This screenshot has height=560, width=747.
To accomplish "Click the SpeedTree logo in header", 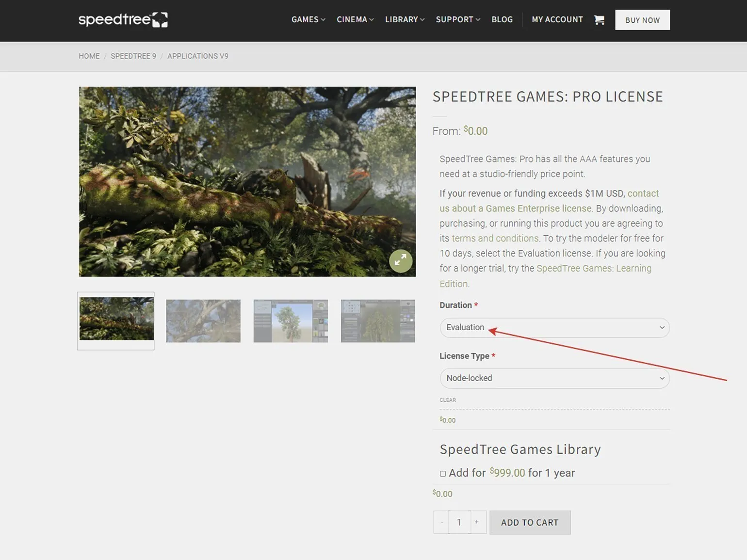I will pos(123,20).
